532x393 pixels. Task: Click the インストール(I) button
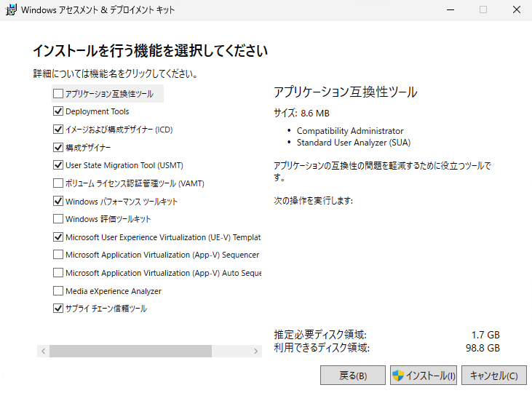(x=424, y=376)
